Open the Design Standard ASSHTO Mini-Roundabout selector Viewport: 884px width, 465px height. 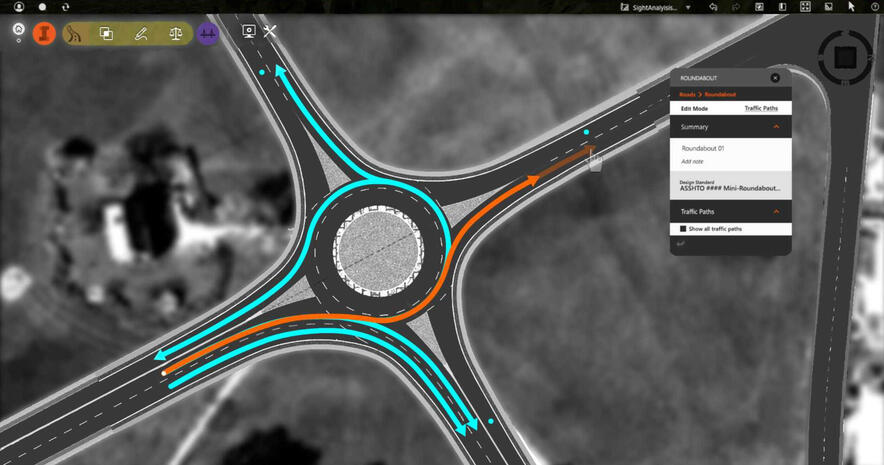(x=730, y=185)
